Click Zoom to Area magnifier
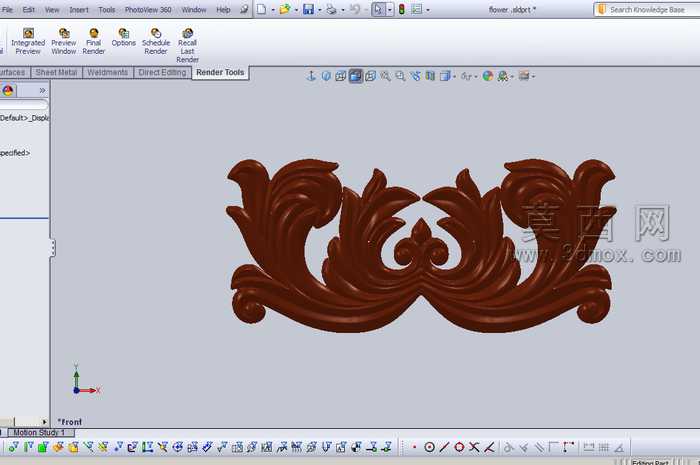 (400, 76)
